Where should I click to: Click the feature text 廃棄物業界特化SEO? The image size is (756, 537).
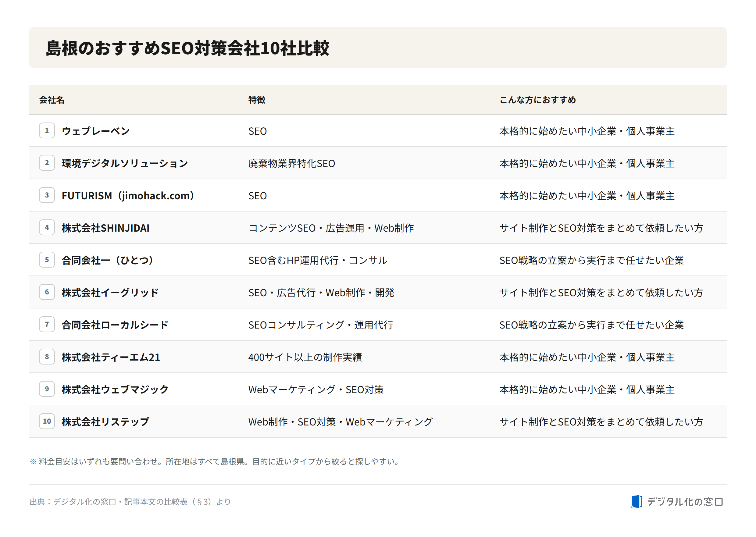[292, 163]
